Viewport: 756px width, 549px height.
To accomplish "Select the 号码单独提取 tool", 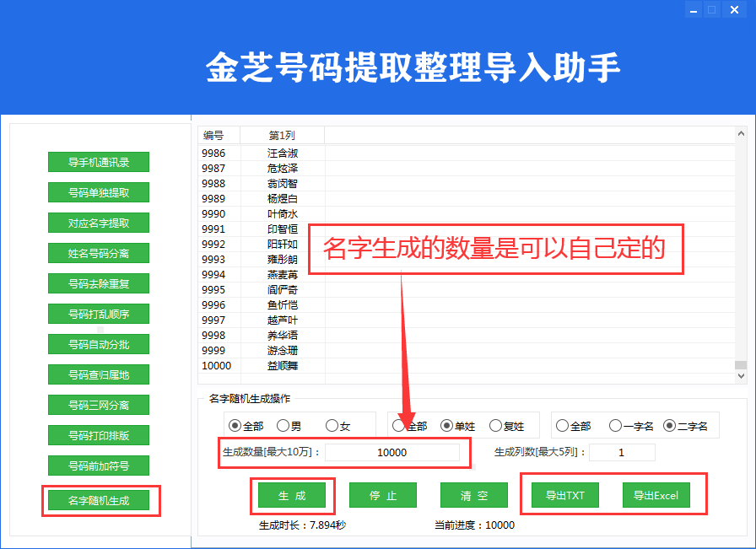I will pos(99,191).
